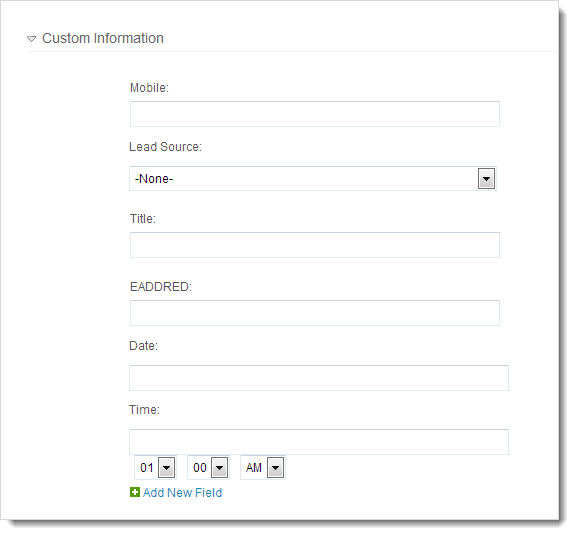Collapse the Custom Information section triangle
Image resolution: width=574 pixels, height=535 pixels.
tap(31, 38)
